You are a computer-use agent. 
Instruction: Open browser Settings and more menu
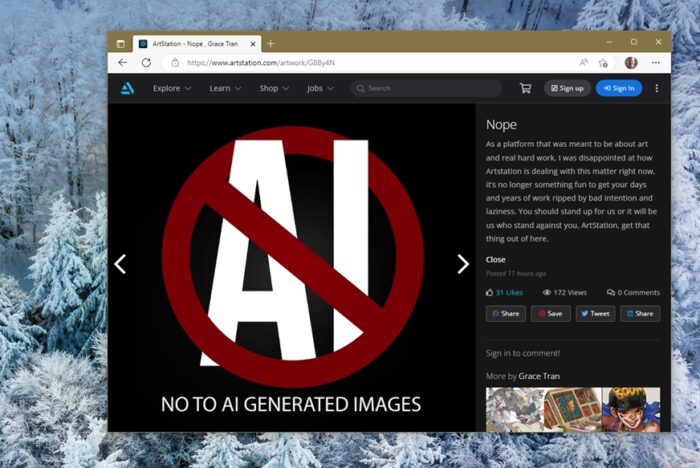coord(655,63)
